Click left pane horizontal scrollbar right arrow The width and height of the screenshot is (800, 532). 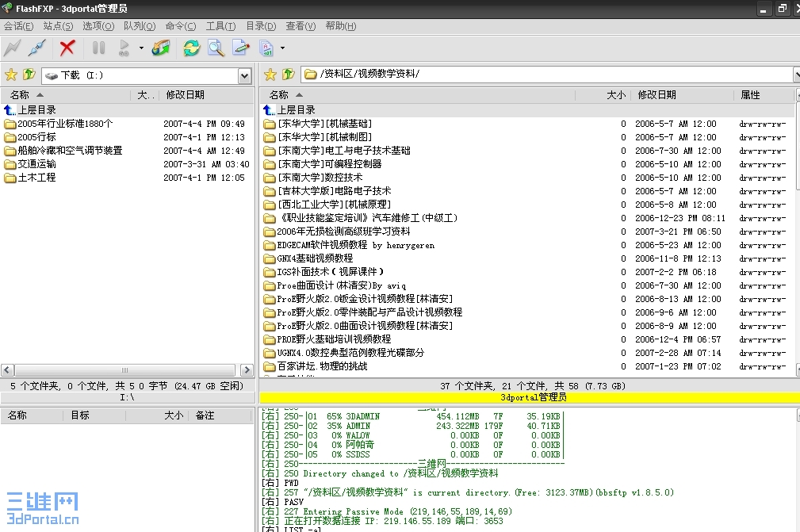[x=247, y=369]
